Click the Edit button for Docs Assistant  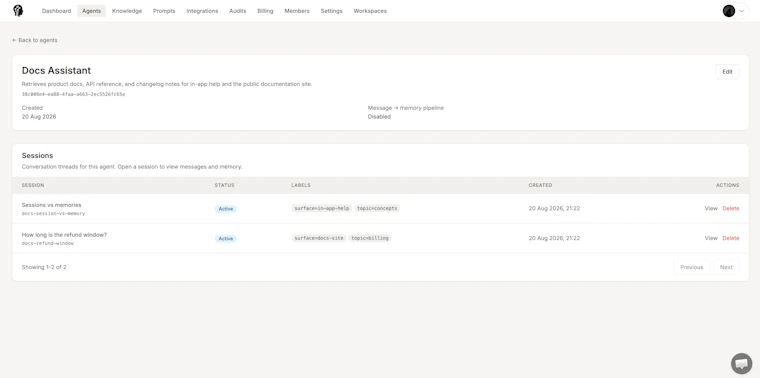727,72
